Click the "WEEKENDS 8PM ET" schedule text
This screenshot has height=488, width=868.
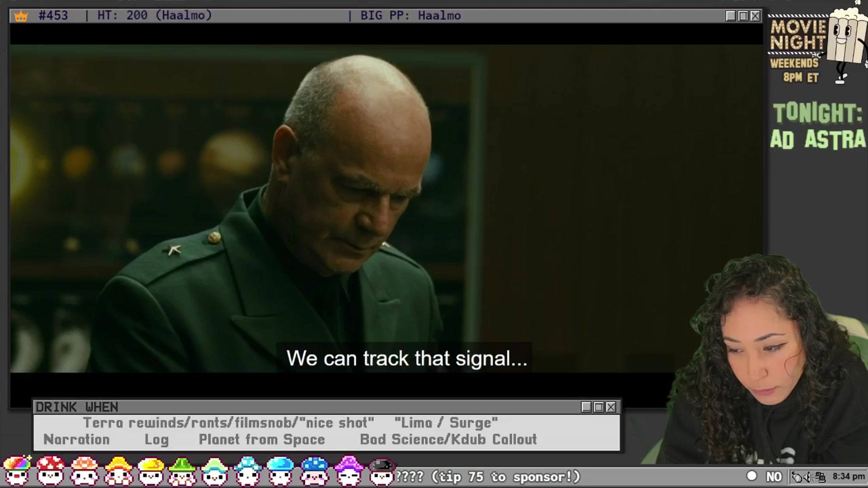point(795,70)
